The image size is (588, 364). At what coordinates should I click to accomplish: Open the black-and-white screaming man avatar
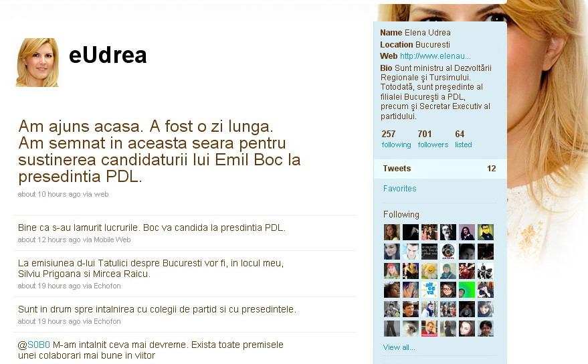click(448, 232)
